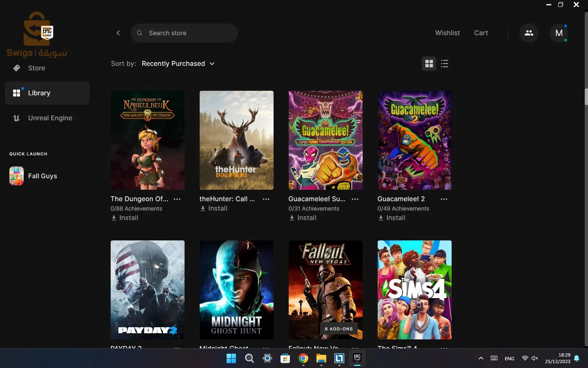Open options menu for Guacamelee! 2
The height and width of the screenshot is (368, 588).
(444, 199)
